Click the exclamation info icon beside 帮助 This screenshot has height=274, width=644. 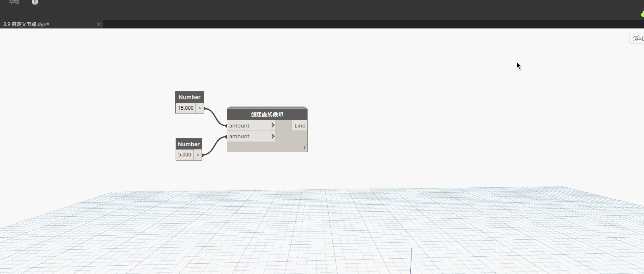click(x=35, y=2)
